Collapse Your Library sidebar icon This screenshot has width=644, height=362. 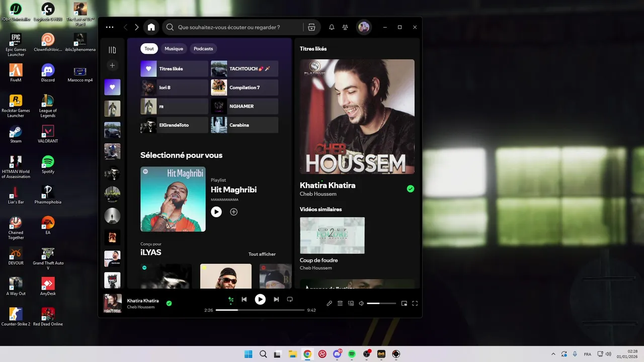(112, 50)
